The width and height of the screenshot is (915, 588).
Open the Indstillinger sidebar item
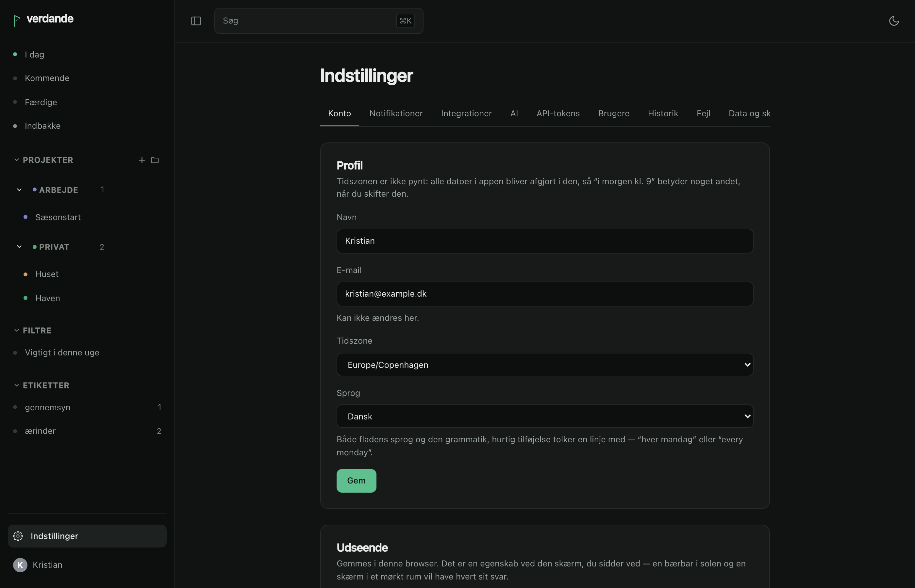tap(87, 536)
